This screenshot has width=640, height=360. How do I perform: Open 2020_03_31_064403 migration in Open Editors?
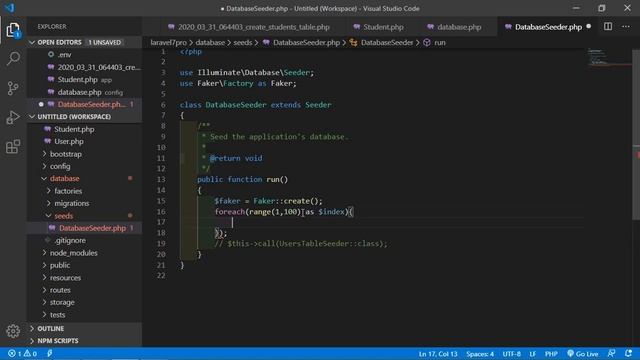[x=99, y=67]
